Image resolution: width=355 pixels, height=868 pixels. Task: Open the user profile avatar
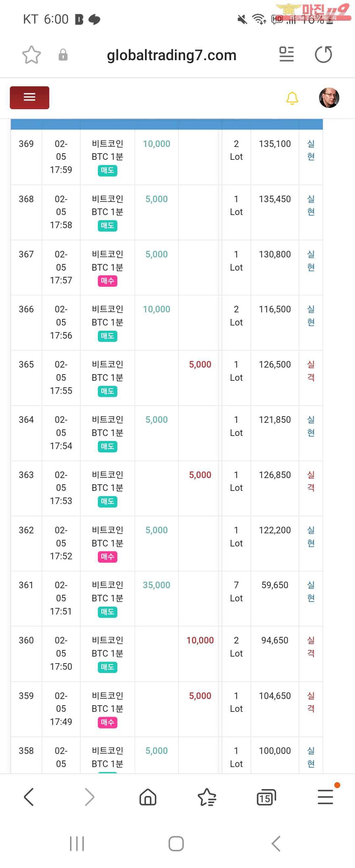pos(329,98)
